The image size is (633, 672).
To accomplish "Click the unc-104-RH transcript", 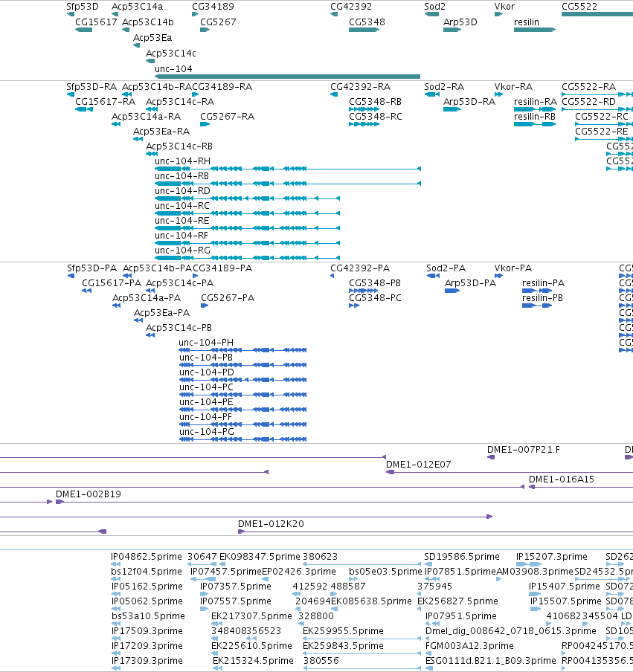I will (x=288, y=169).
